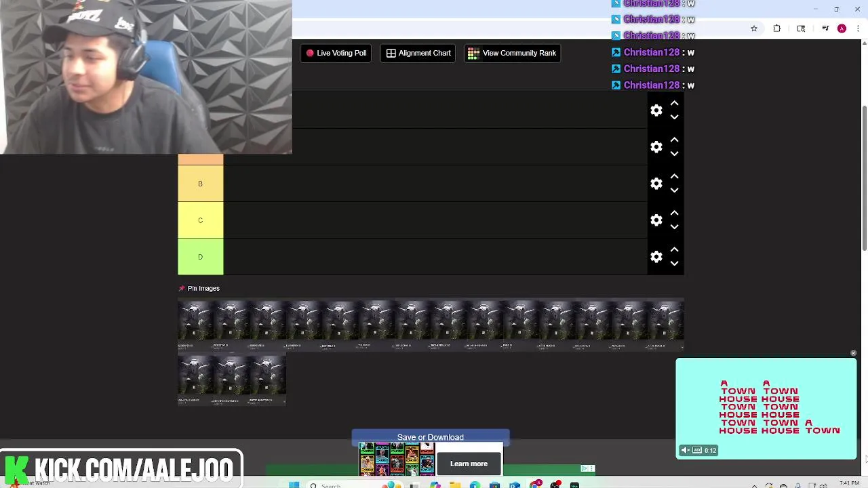The image size is (868, 488).
Task: Open the Chrome profile avatar
Action: (x=842, y=28)
